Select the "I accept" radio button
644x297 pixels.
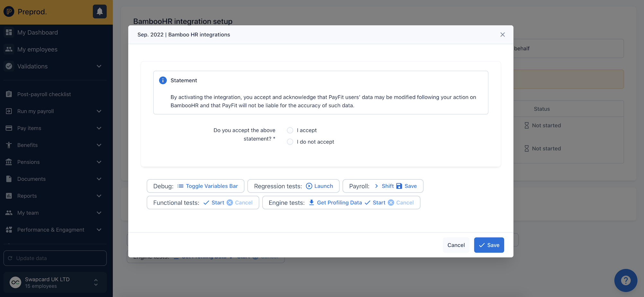pos(290,130)
